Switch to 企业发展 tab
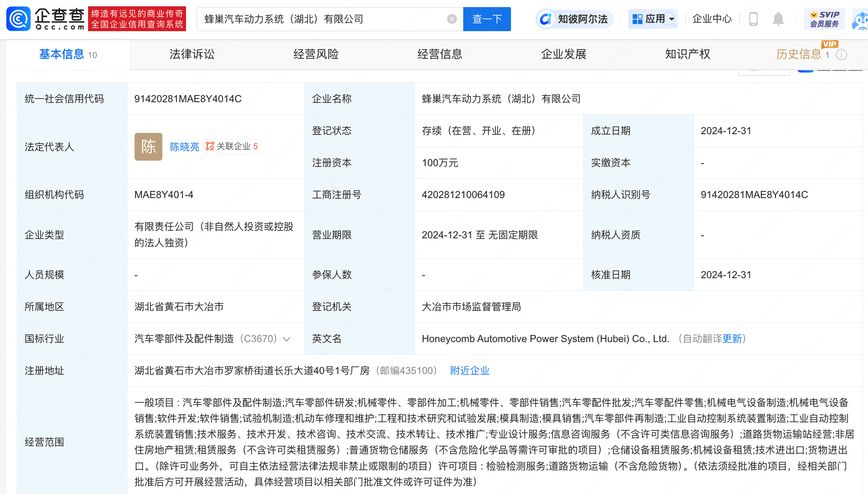Viewport: 868px width, 494px height. (564, 54)
